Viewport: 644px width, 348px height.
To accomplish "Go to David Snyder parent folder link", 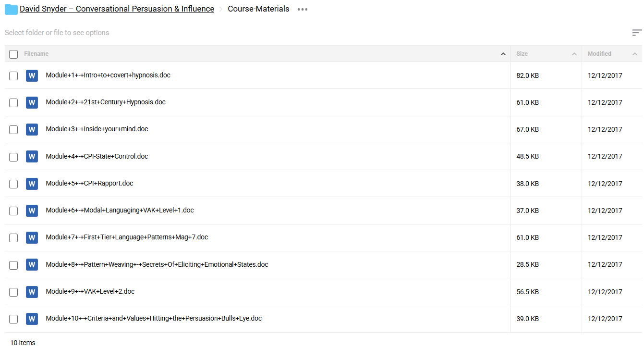I will (117, 9).
